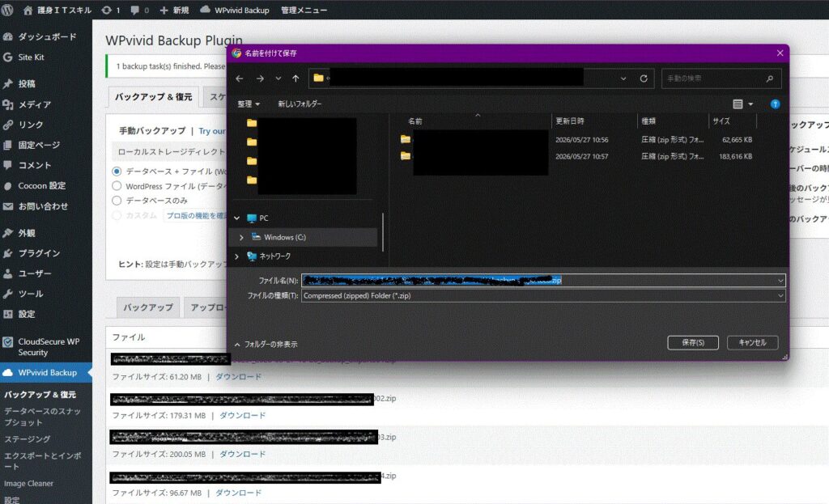Expand the address bar path dropdown
The width and height of the screenshot is (829, 504).
623,78
